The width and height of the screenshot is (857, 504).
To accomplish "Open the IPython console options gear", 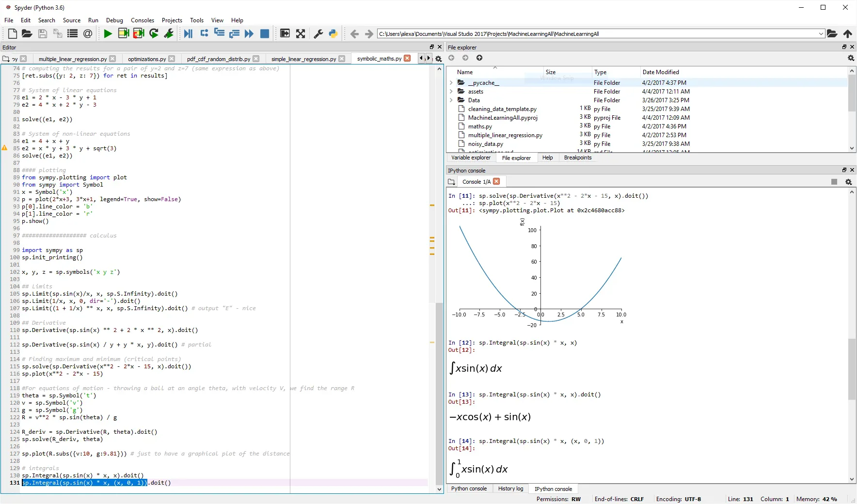I will click(x=848, y=182).
